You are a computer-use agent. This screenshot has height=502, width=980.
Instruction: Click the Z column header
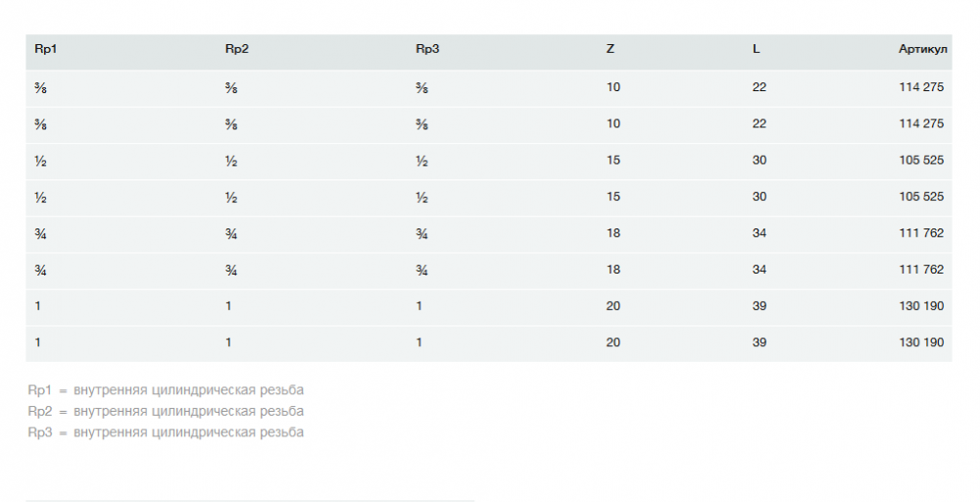coord(611,49)
